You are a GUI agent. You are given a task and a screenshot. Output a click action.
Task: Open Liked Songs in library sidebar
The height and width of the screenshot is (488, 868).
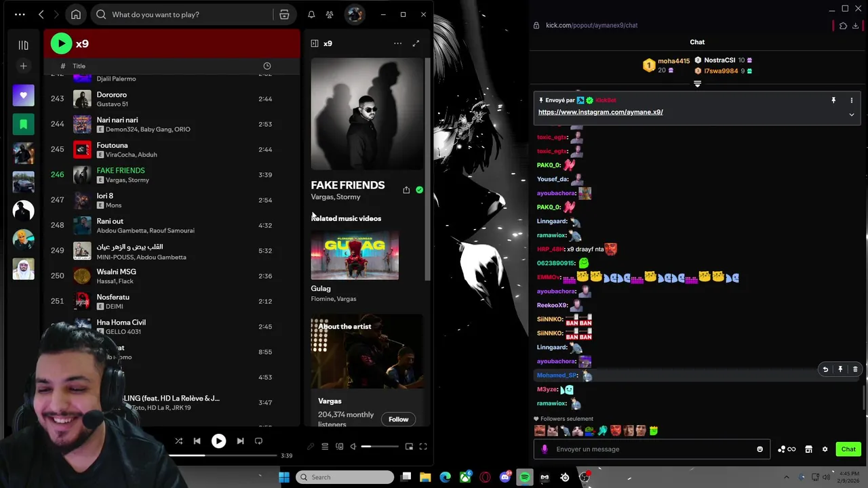(x=23, y=96)
